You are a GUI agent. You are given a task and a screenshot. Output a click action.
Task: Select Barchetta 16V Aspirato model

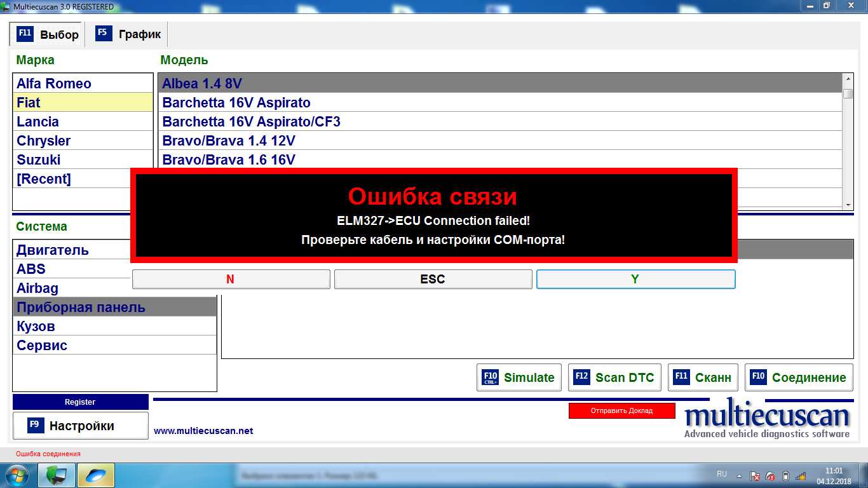(x=500, y=102)
